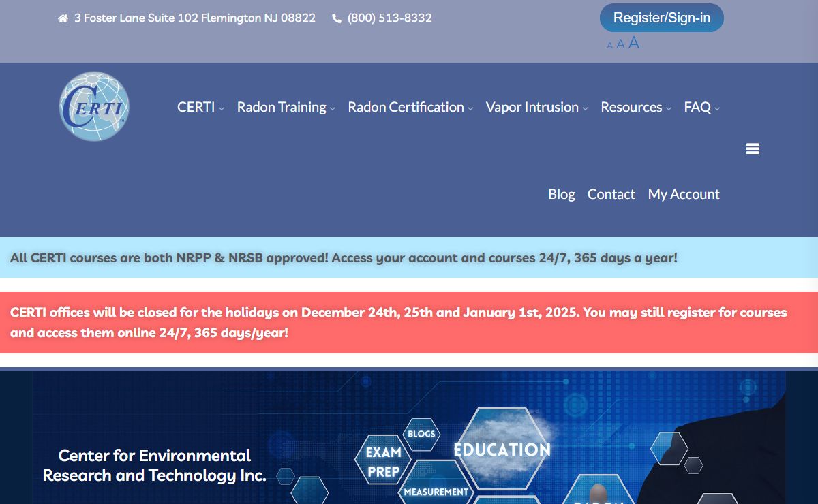Click the Register/Sign-in button

coord(661,18)
